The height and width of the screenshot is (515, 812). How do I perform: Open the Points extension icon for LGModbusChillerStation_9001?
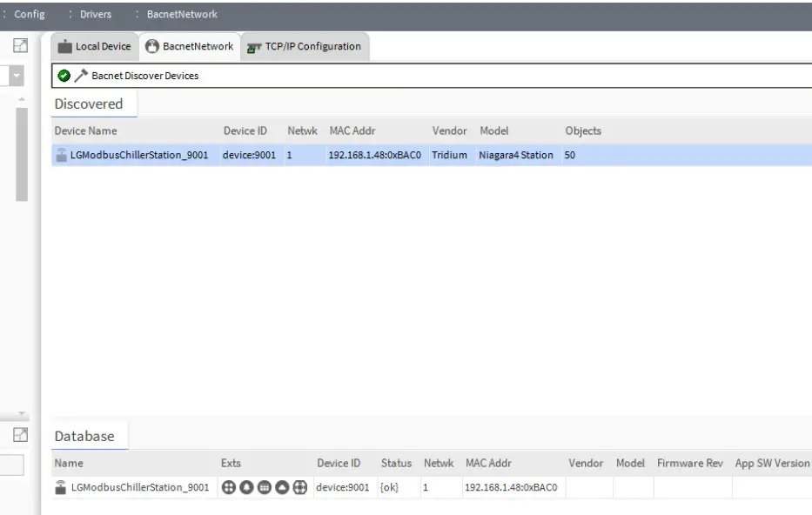228,487
